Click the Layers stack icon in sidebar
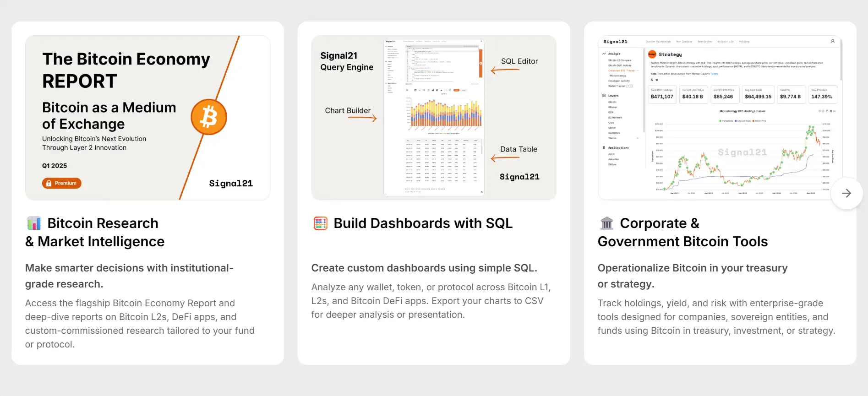The width and height of the screenshot is (868, 396). (x=604, y=96)
